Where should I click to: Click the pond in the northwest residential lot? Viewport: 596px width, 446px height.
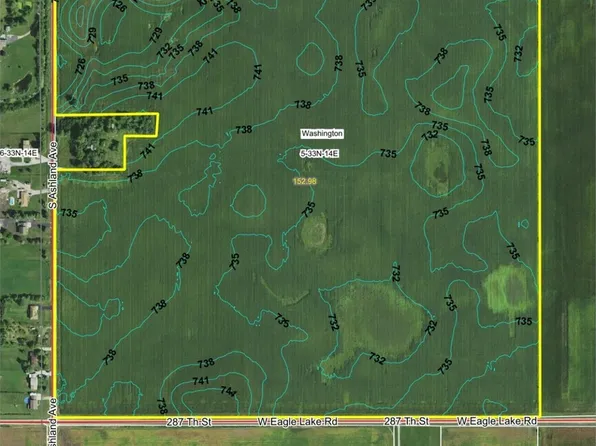coord(23,83)
